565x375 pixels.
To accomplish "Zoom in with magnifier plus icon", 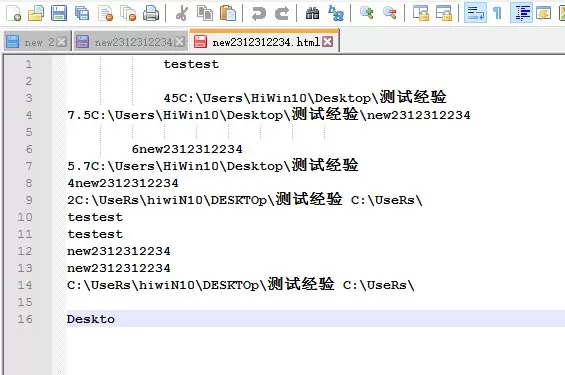I will 366,13.
